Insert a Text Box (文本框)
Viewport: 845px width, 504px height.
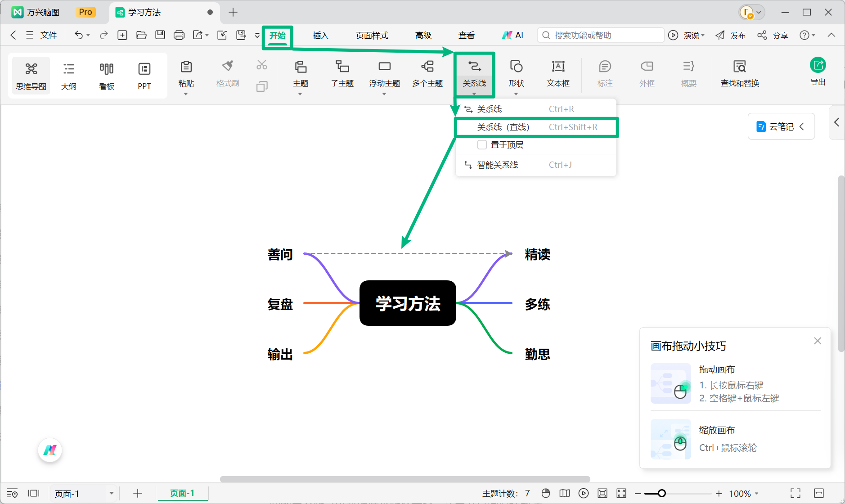click(558, 74)
